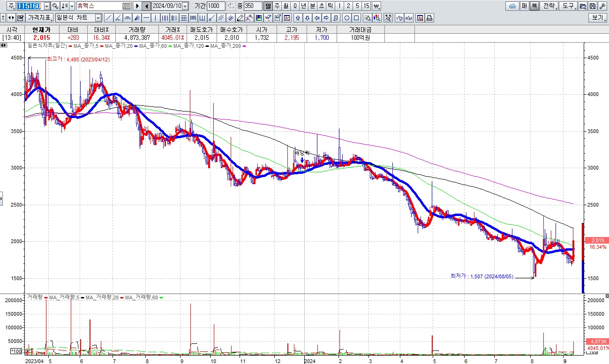Select the Fibonacci arc tool
Viewport: 609px width, 364px height.
click(127, 18)
